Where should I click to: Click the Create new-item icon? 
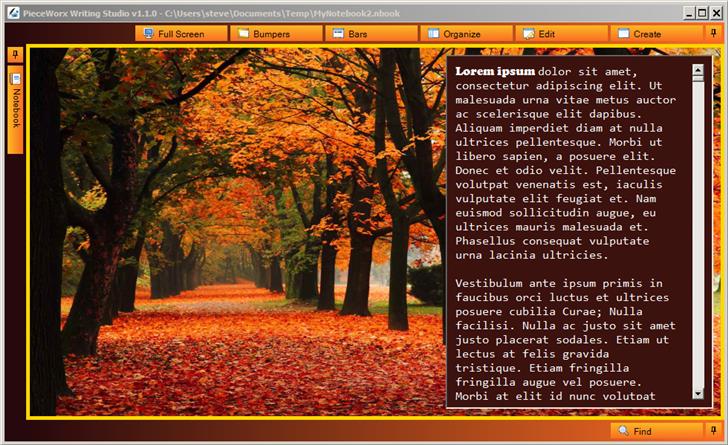click(x=623, y=34)
